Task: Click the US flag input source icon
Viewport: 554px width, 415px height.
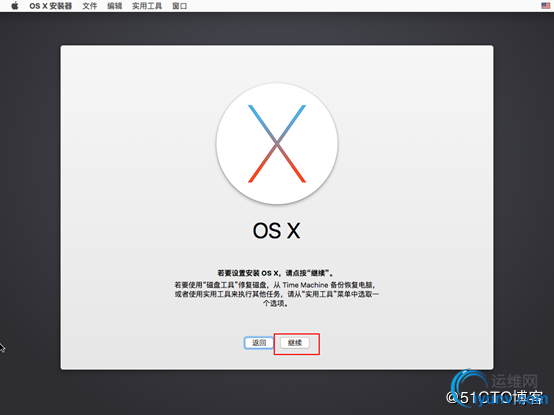Action: coord(545,6)
